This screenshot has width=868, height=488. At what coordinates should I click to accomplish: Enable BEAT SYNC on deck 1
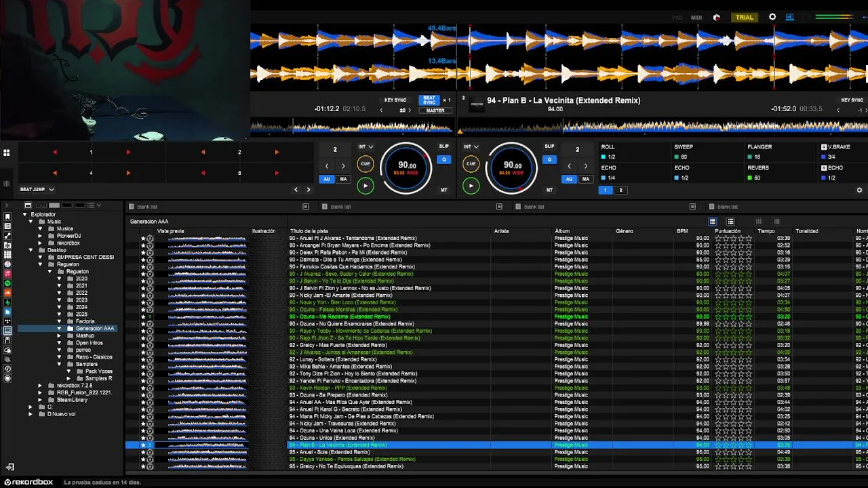point(429,100)
